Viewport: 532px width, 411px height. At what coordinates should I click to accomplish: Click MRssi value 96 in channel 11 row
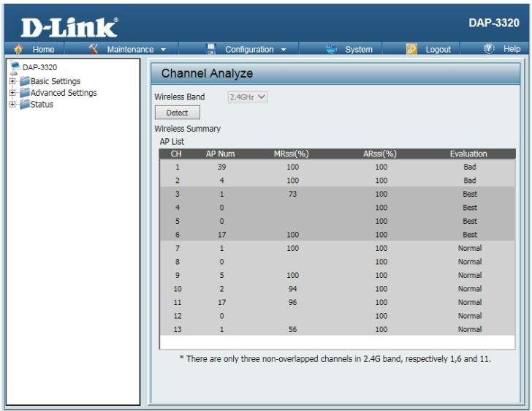tap(292, 302)
